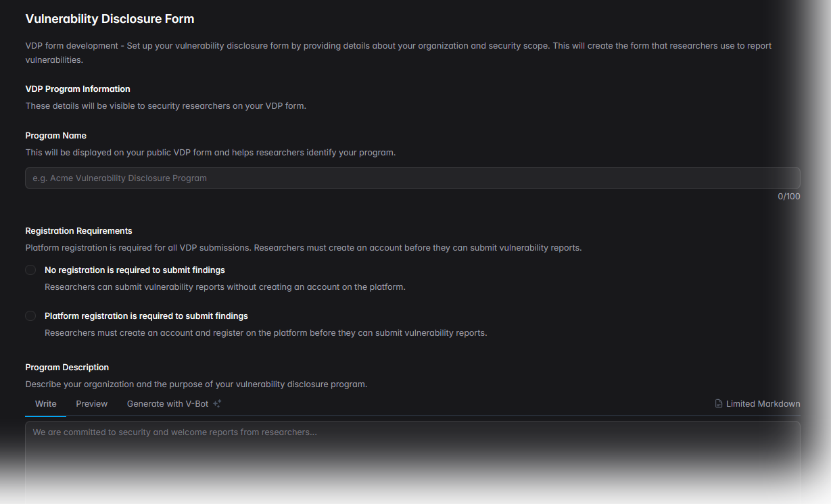831x504 pixels.
Task: Click the 'Researchers can submit vulnerability reports without' description
Action: (x=224, y=287)
